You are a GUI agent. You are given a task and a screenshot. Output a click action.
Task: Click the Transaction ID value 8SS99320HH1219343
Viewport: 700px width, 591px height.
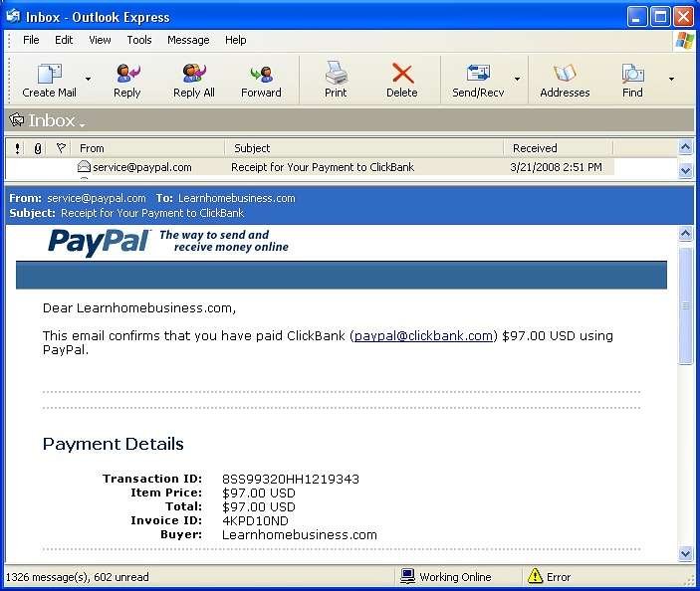(291, 479)
